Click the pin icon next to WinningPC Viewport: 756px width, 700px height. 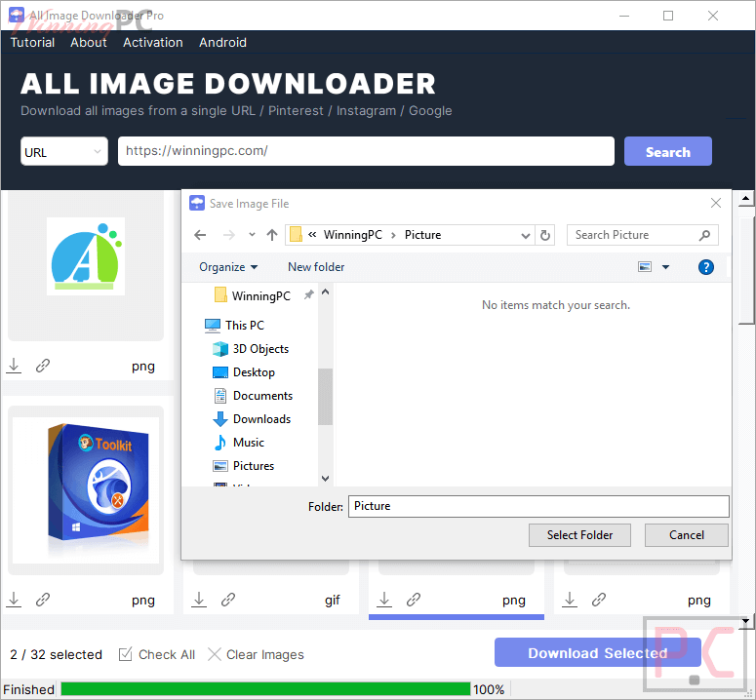[x=308, y=294]
